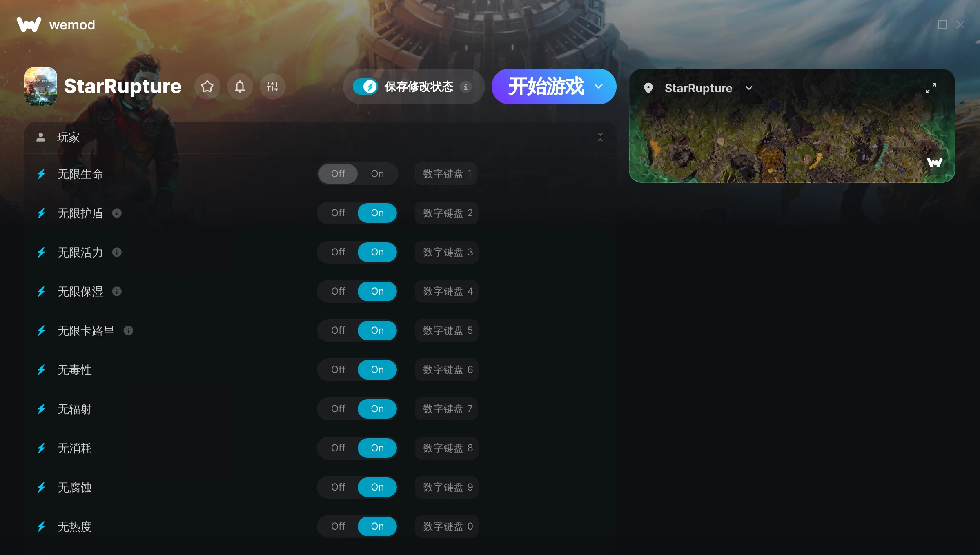Image resolution: width=980 pixels, height=555 pixels.
Task: Open the 开始游戏 dropdown arrow
Action: pyautogui.click(x=599, y=87)
